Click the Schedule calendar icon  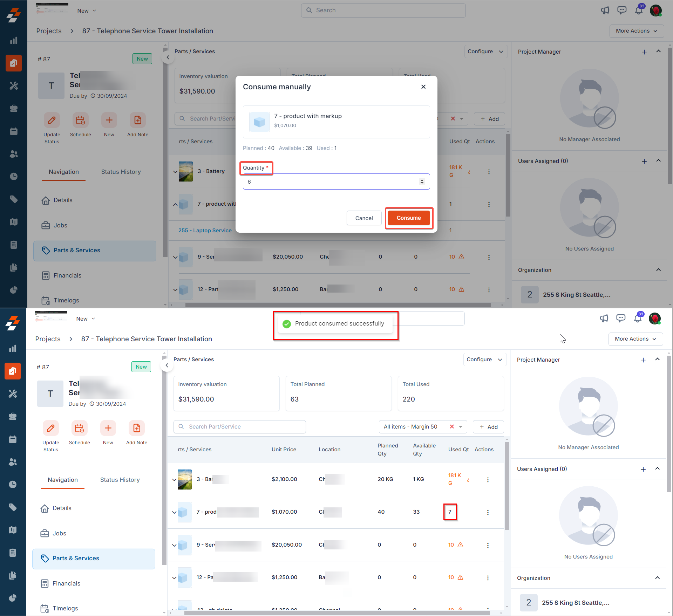pos(80,428)
